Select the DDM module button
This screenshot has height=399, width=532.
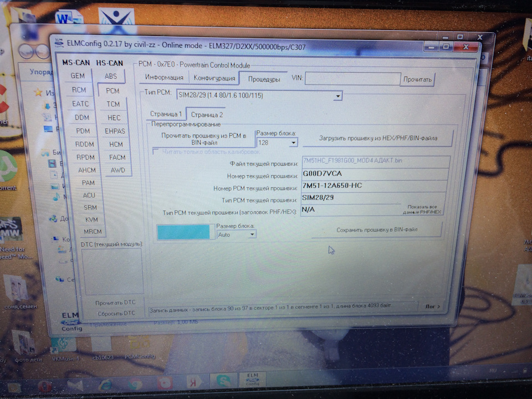[x=82, y=117]
